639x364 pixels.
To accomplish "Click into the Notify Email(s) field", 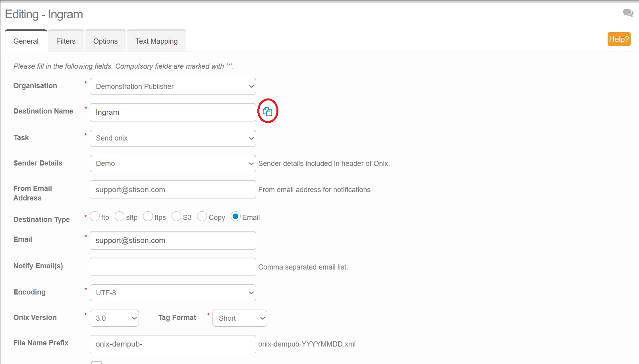I will [173, 267].
